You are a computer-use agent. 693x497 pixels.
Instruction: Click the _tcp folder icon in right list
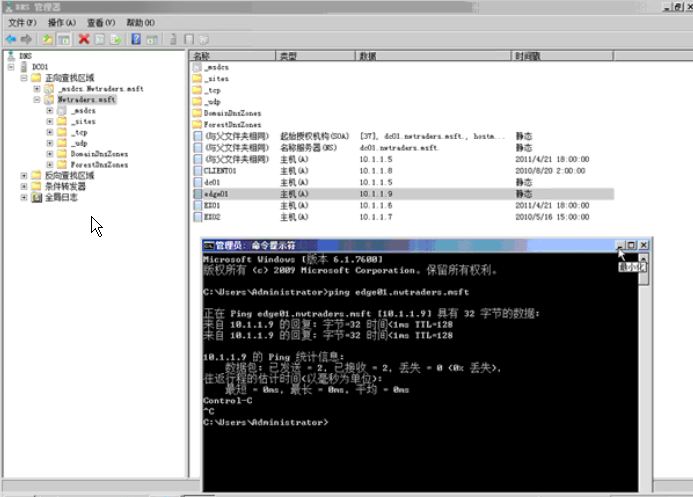(x=197, y=90)
